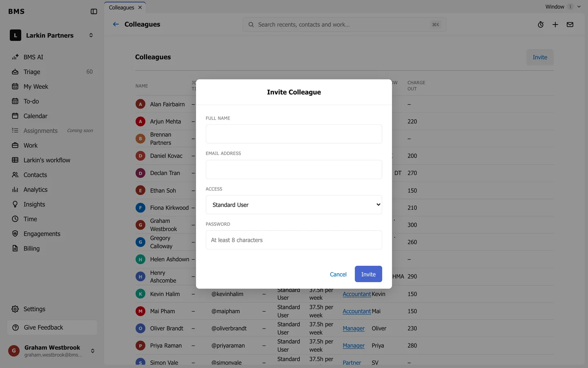Open the mail inbox icon
Screen dimensions: 588x368
pos(570,25)
